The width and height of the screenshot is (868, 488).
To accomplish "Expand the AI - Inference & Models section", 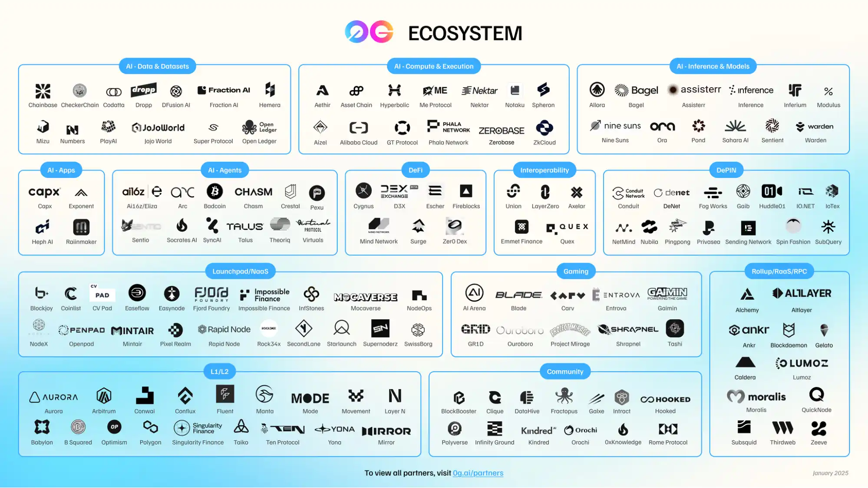I will [x=712, y=66].
